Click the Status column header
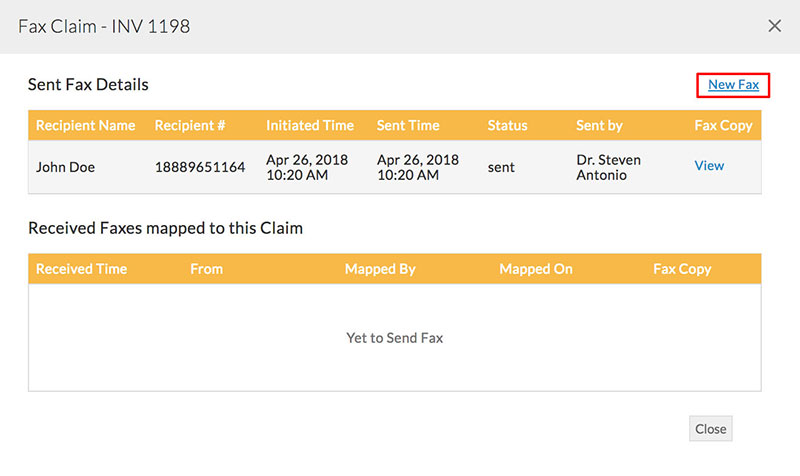 [x=507, y=126]
